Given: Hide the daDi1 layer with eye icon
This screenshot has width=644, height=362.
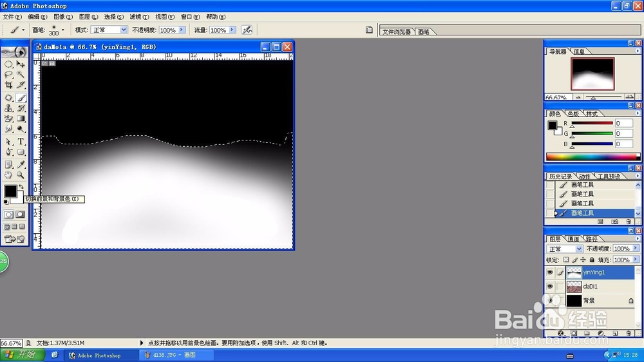Looking at the screenshot, I should point(550,287).
